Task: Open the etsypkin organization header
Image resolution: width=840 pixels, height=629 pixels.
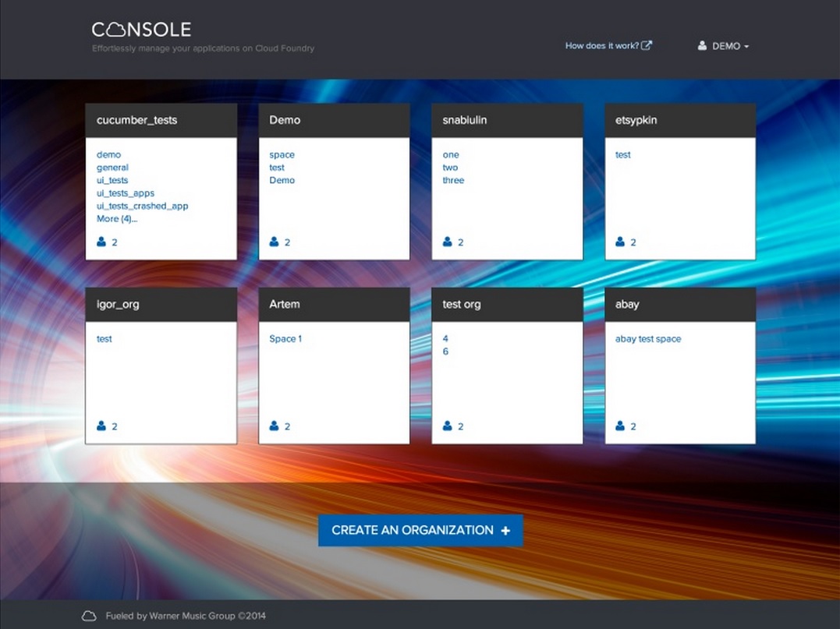Action: point(680,121)
